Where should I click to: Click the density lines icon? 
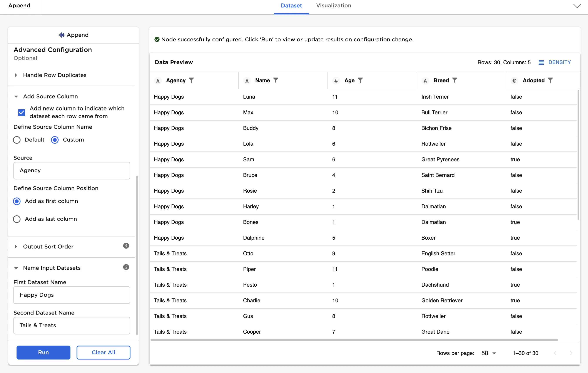pos(541,62)
